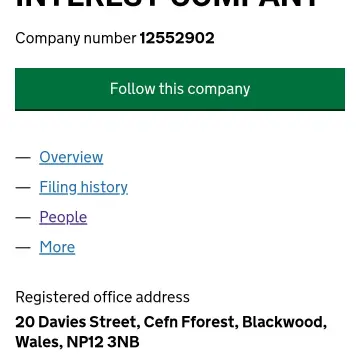The height and width of the screenshot is (360, 360).
Task: Open the People tab link
Action: 63,217
